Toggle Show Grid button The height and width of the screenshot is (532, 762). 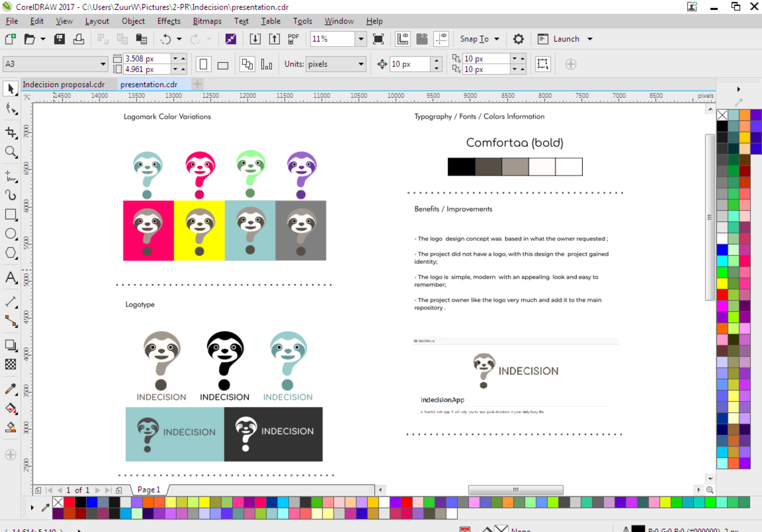422,39
